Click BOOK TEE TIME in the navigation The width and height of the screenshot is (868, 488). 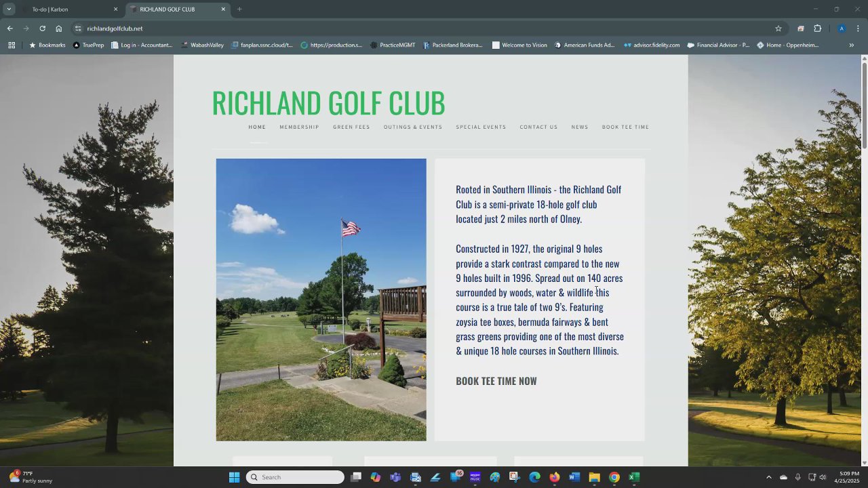pyautogui.click(x=625, y=127)
